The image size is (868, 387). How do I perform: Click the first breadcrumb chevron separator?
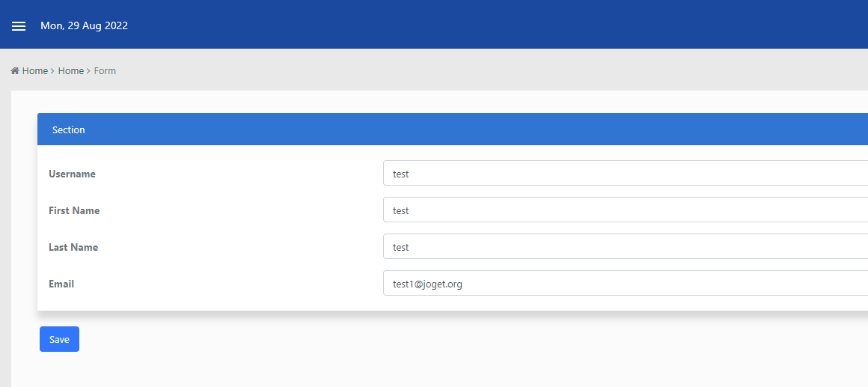(52, 71)
